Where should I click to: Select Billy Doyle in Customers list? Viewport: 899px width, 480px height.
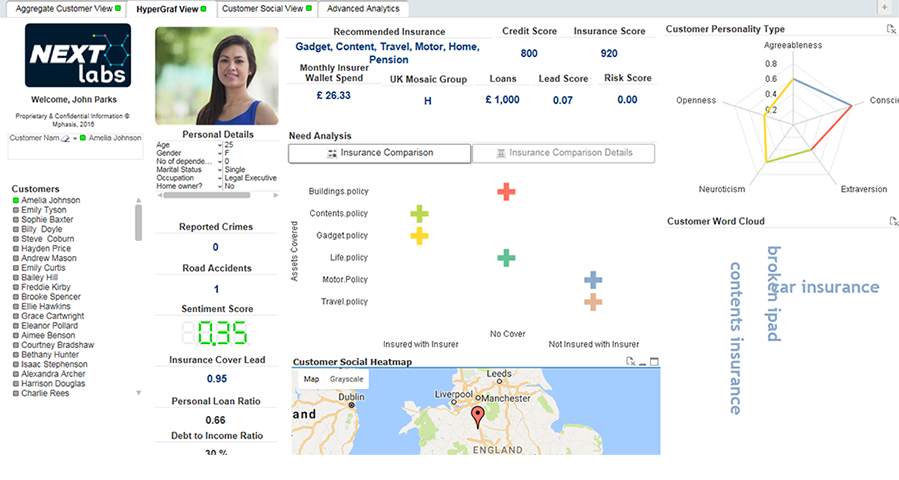pyautogui.click(x=41, y=229)
